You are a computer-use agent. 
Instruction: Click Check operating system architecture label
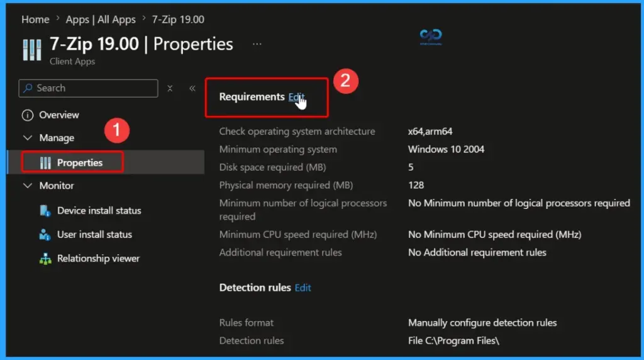[x=297, y=132]
